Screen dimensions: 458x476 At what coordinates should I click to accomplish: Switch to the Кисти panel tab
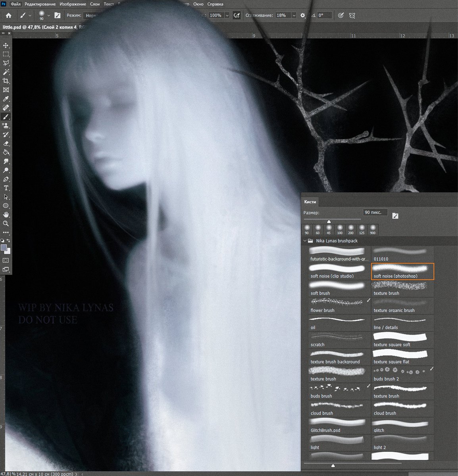point(310,202)
